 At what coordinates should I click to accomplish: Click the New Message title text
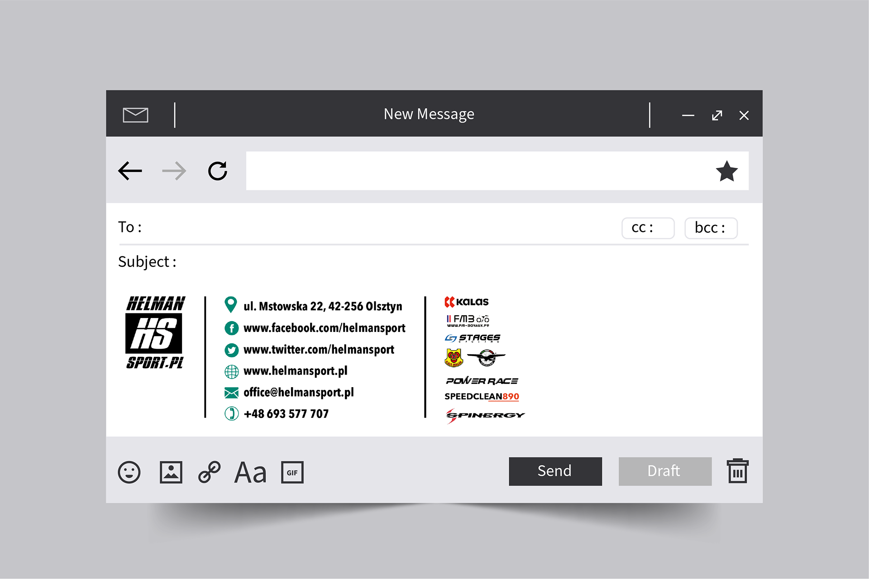[x=429, y=114]
